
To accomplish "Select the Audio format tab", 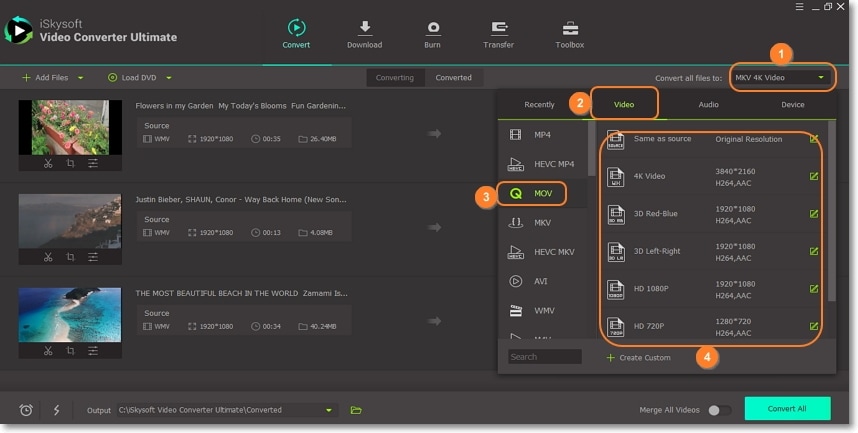I will (x=709, y=105).
